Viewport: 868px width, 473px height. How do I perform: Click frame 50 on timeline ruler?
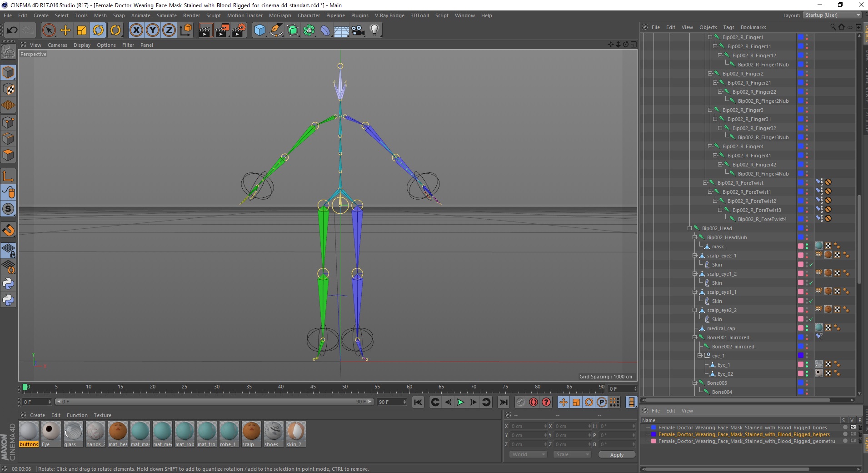pos(345,387)
